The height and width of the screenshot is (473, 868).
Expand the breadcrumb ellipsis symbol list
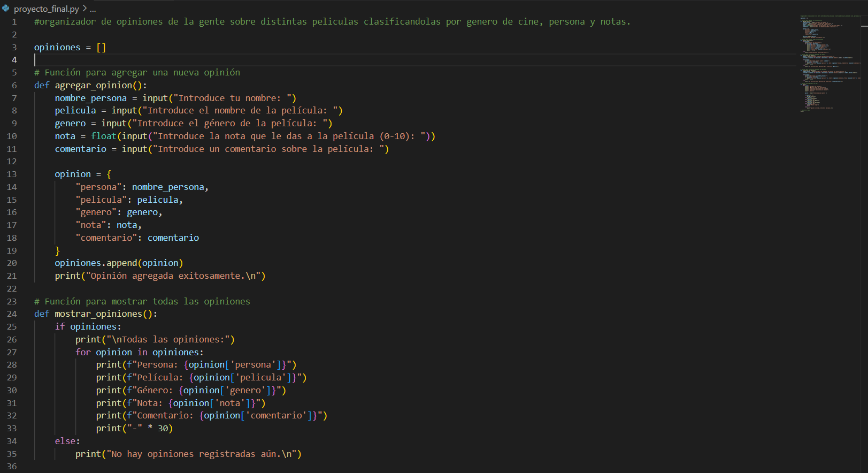point(93,9)
